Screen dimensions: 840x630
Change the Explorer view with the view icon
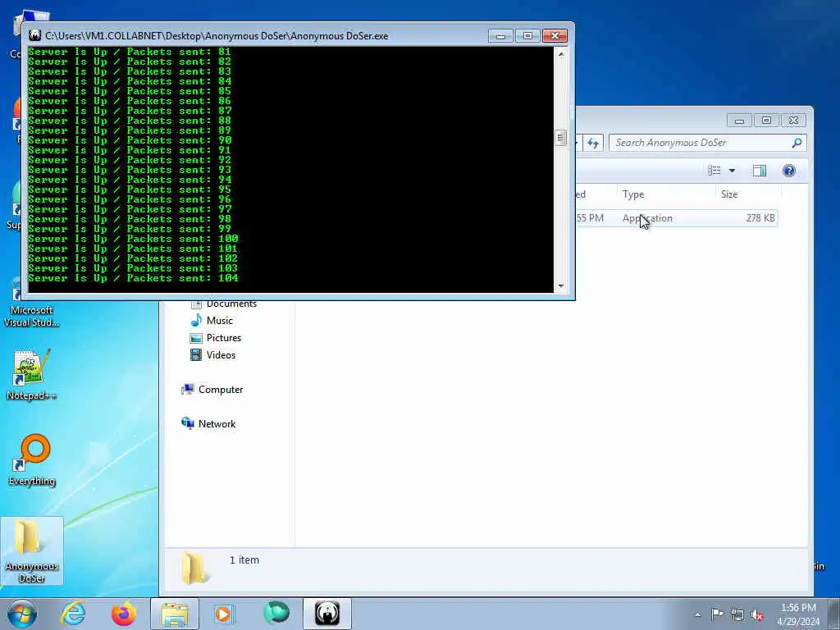tap(714, 171)
